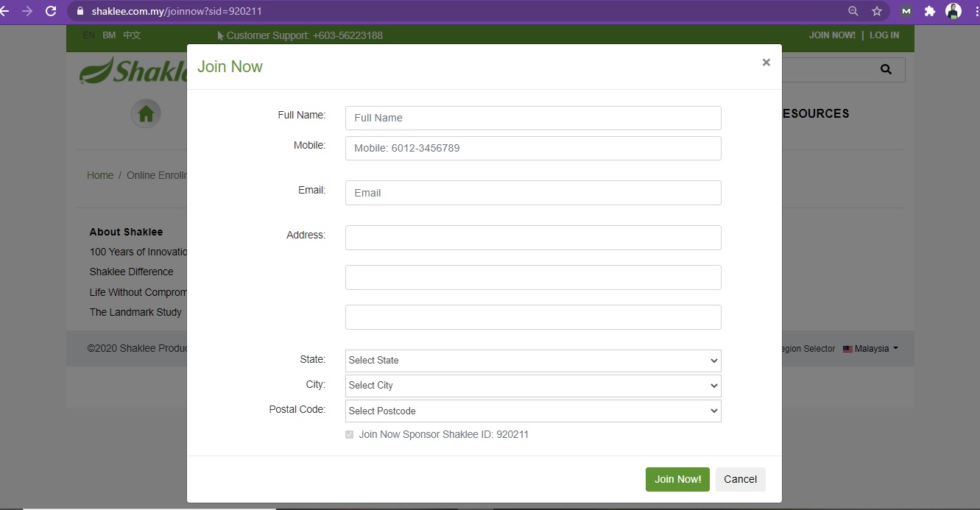The width and height of the screenshot is (980, 510).
Task: Switch language to 中文
Action: [132, 35]
